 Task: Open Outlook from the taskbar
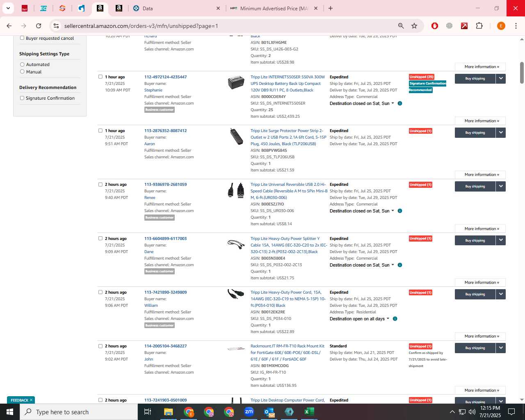tap(269, 412)
